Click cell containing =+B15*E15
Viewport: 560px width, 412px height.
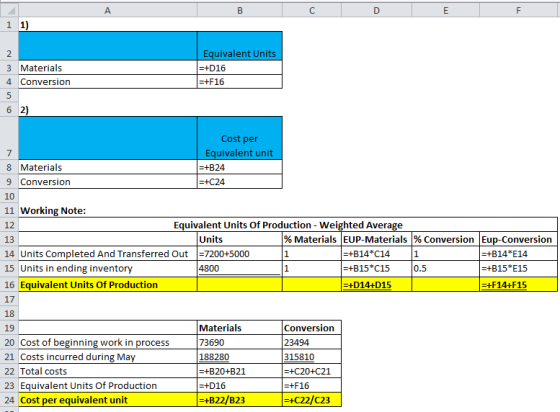(518, 268)
